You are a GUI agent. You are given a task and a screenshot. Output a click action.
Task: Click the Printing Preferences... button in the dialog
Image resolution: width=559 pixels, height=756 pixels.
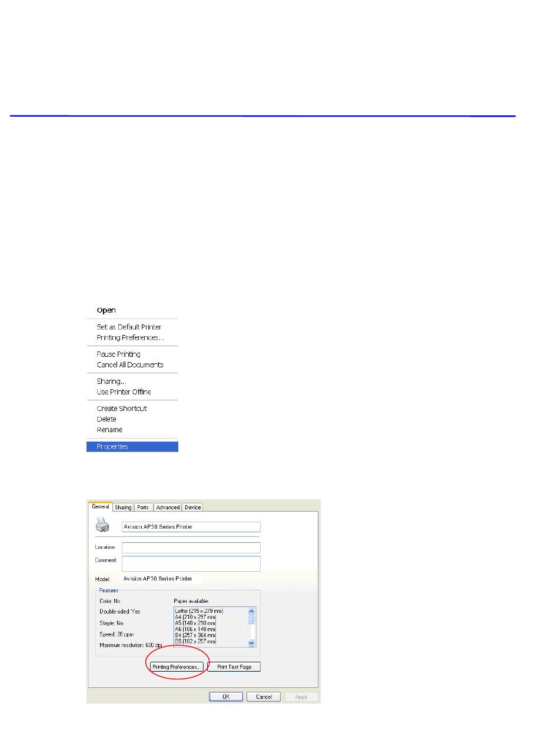[177, 667]
